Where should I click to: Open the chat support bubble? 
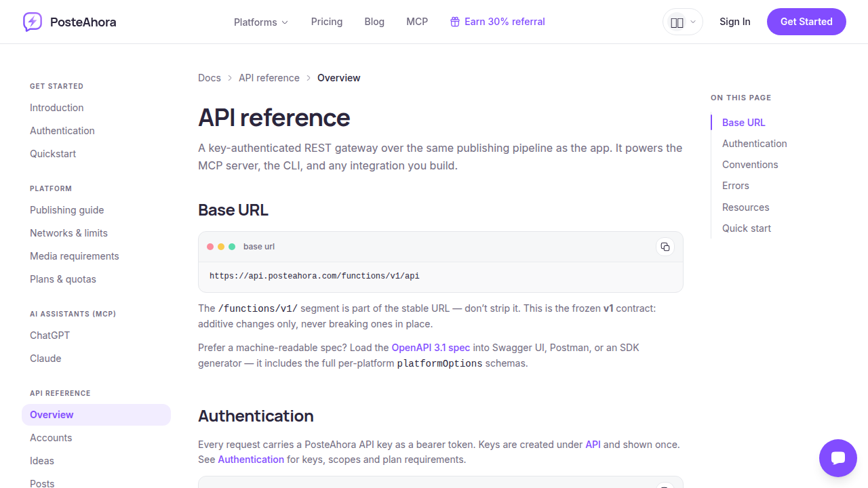tap(838, 458)
